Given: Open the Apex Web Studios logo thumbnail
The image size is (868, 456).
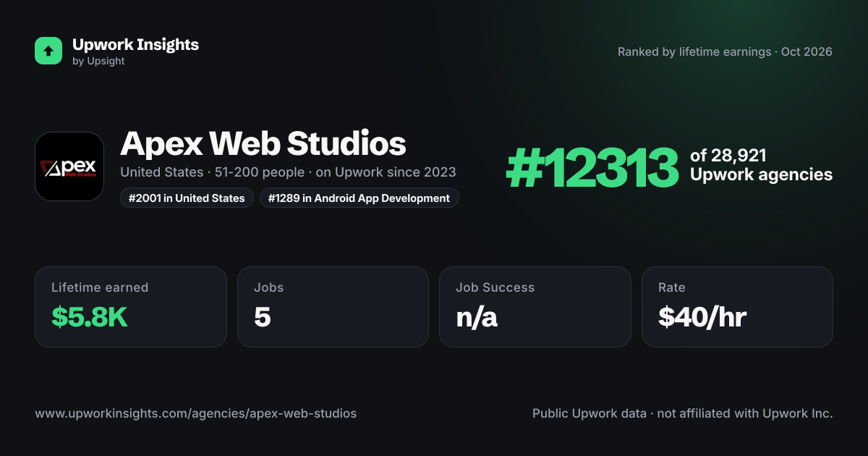Looking at the screenshot, I should (x=69, y=166).
